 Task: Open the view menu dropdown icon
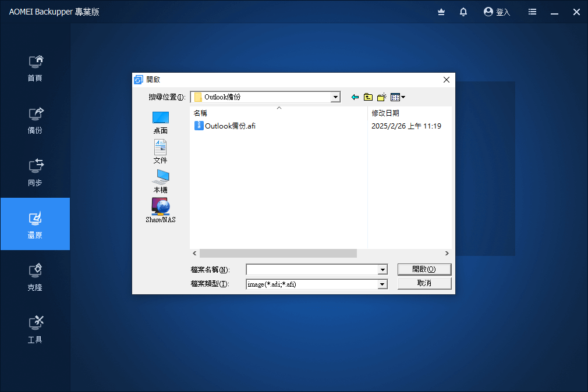tap(398, 98)
